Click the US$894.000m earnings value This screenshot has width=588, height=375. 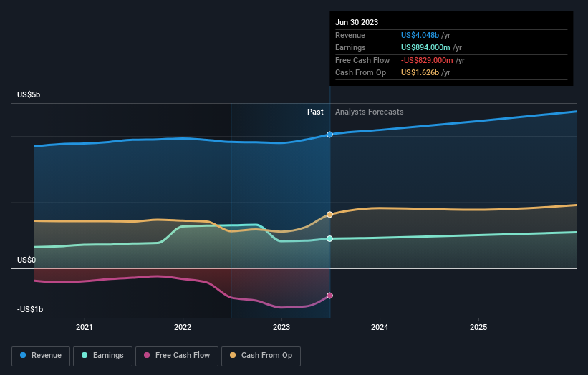pyautogui.click(x=425, y=47)
